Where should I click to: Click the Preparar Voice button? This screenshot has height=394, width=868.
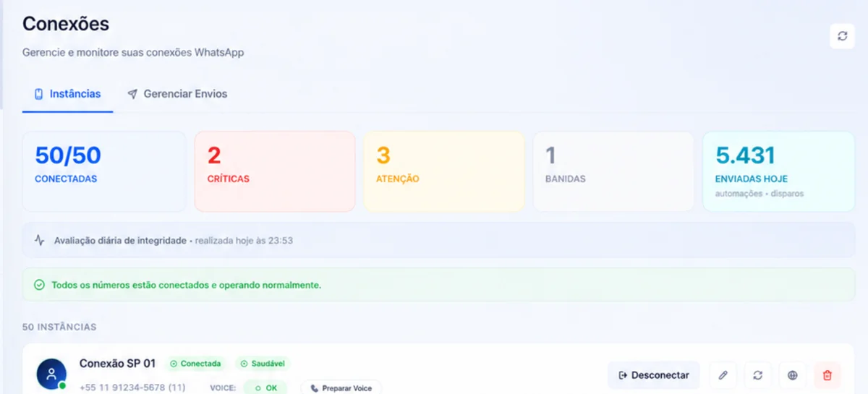[341, 387]
